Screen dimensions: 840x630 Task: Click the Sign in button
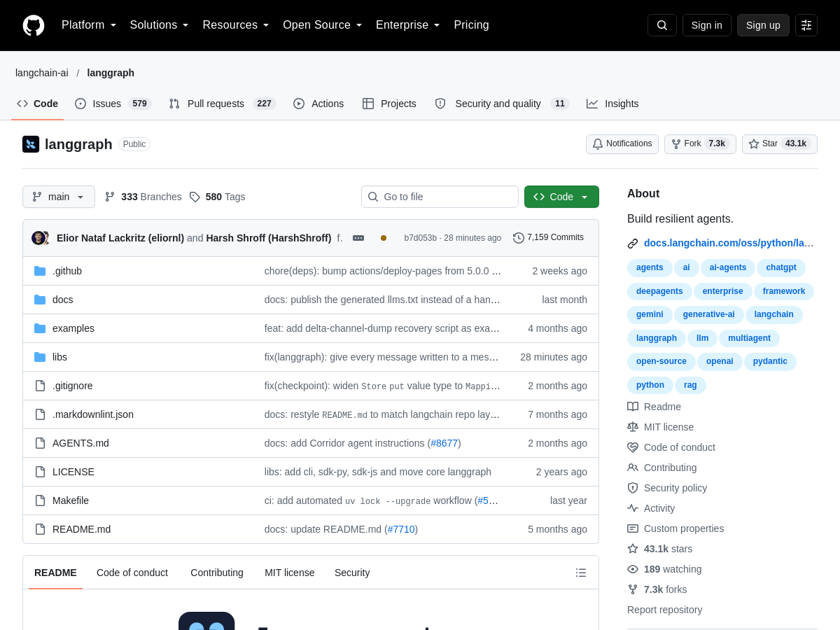coord(707,25)
